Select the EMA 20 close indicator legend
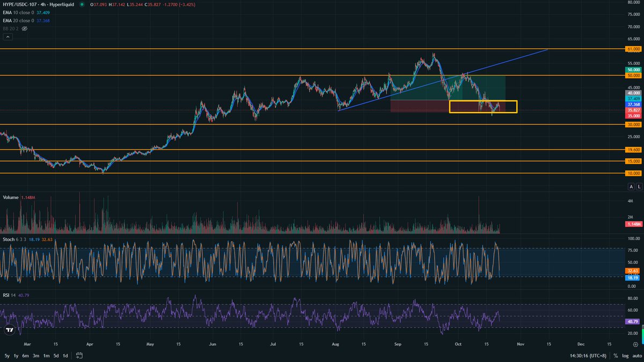Screen dimensions: 644x362 click(x=18, y=20)
